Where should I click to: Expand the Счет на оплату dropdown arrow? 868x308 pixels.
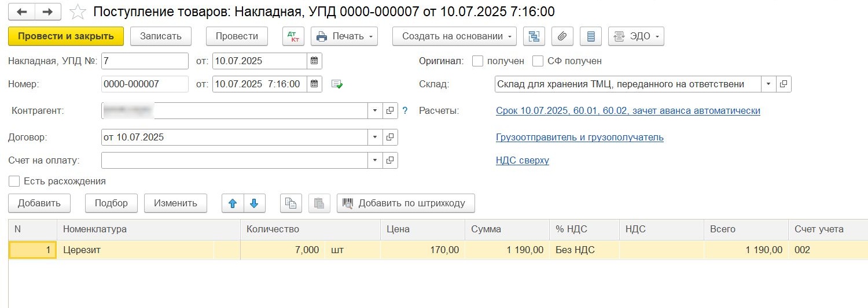pyautogui.click(x=375, y=160)
